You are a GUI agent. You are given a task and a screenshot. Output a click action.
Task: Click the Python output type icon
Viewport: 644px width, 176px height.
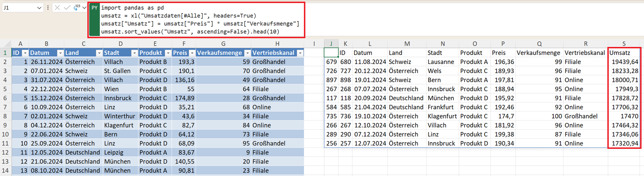(76, 7)
